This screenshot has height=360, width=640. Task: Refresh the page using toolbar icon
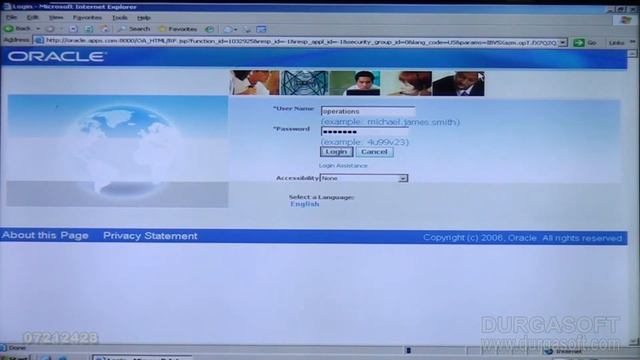89,29
